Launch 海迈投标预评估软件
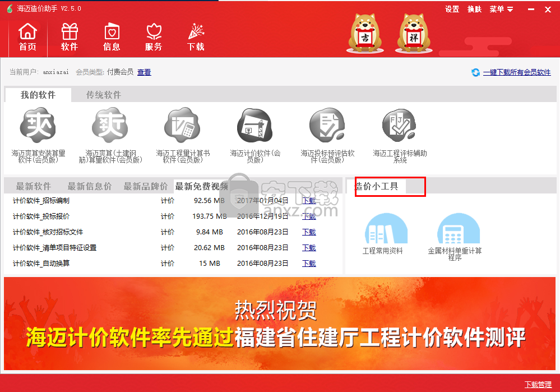Screen dimensions: 560x392 [x=327, y=135]
